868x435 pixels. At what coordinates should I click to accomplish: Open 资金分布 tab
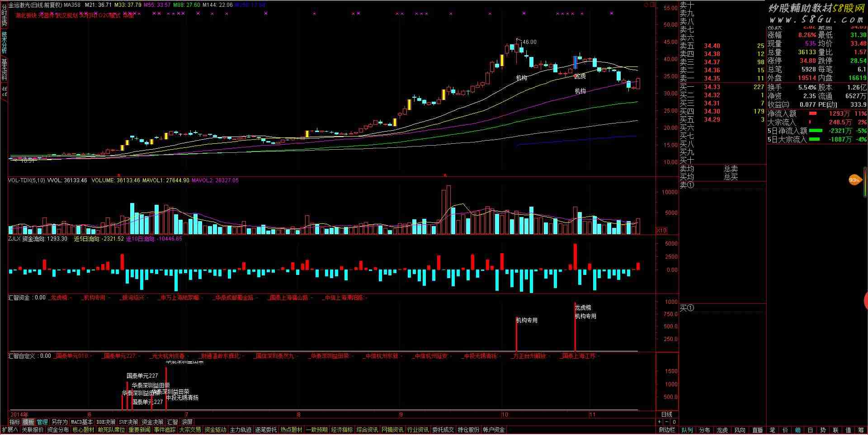pos(58,430)
